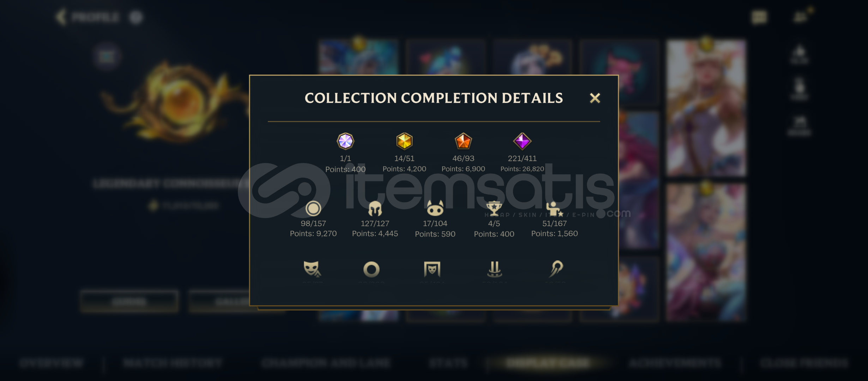Select the banner face icon in the bottom row
868x381 pixels.
tap(432, 269)
